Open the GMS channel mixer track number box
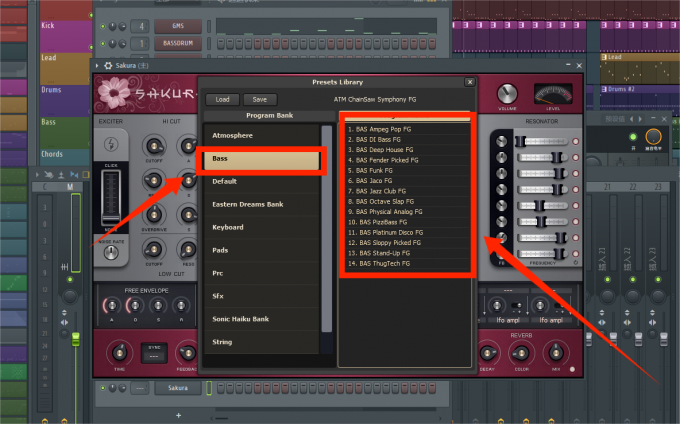The width and height of the screenshot is (680, 424). pyautogui.click(x=141, y=26)
